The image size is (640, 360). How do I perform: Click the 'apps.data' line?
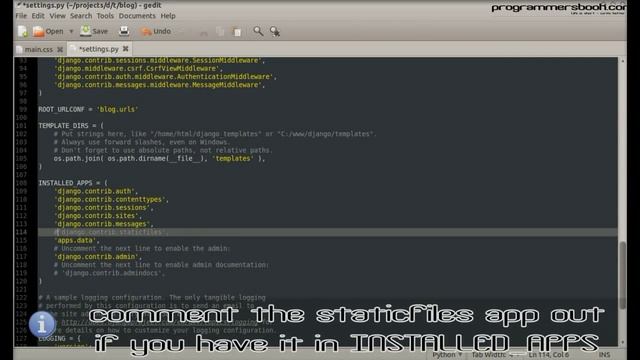(76, 240)
